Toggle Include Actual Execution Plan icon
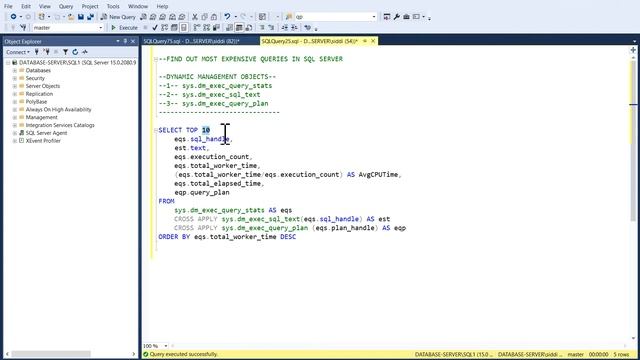640x360 pixels. pyautogui.click(x=197, y=28)
